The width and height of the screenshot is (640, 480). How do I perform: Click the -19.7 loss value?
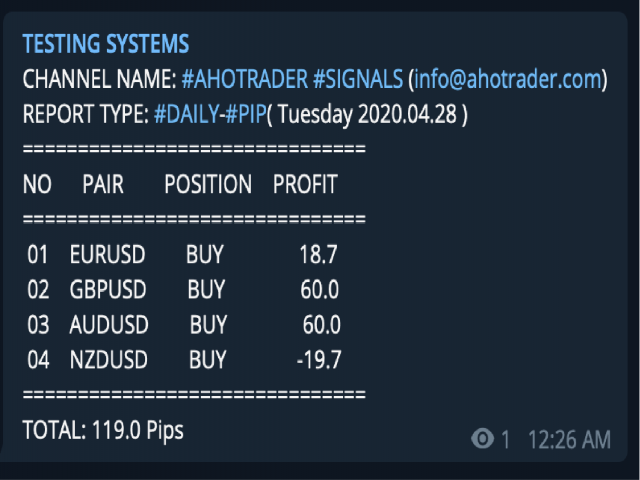[319, 360]
